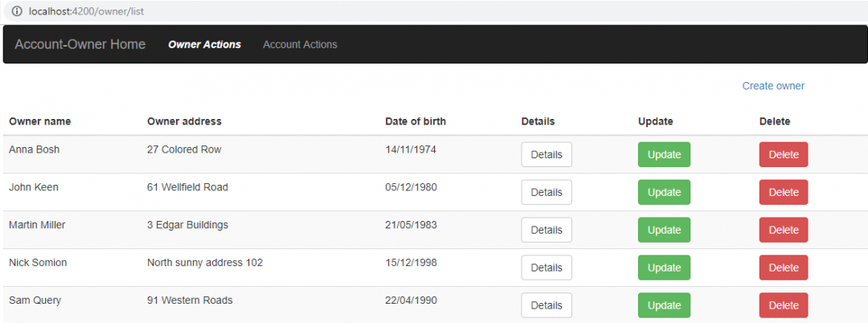The image size is (868, 323).
Task: Click birth date 15/12/1998
Action: [411, 262]
